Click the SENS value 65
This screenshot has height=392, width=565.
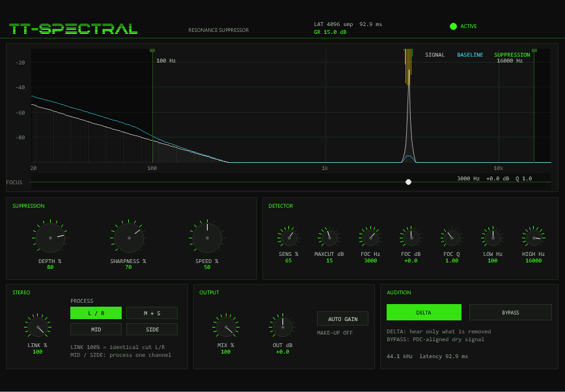click(x=288, y=260)
